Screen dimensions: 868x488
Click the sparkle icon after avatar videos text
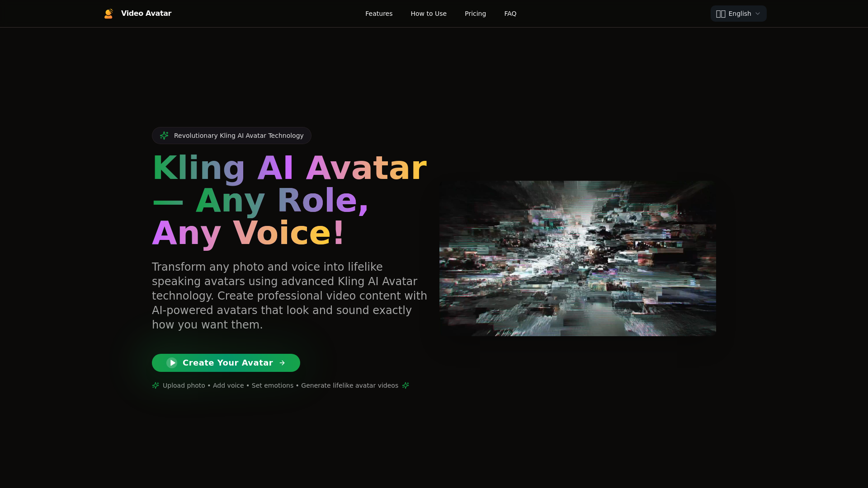tap(406, 385)
